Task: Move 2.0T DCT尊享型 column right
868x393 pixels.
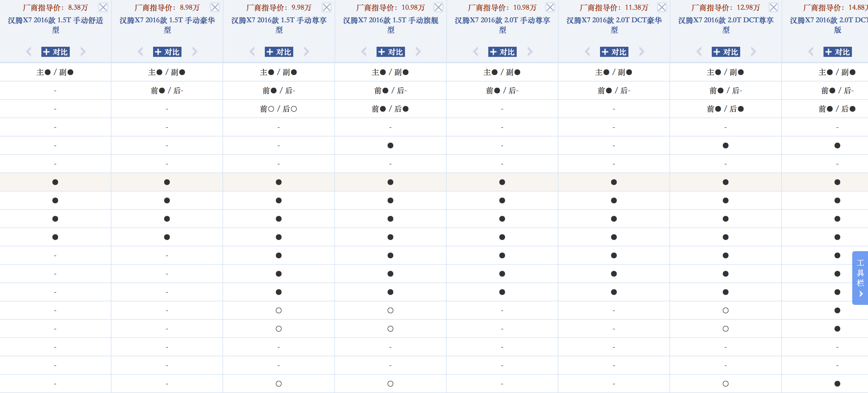Action: pos(753,51)
